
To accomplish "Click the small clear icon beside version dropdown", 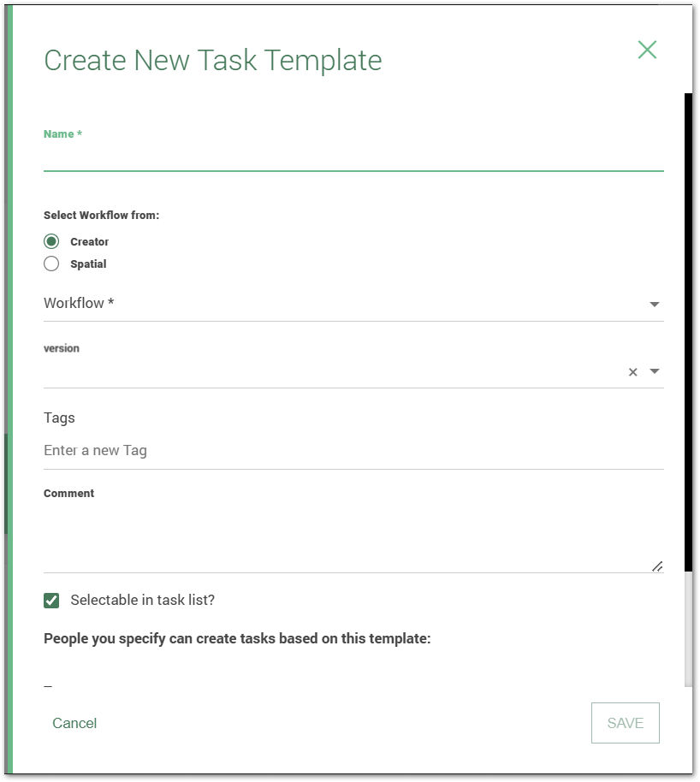I will (x=632, y=371).
